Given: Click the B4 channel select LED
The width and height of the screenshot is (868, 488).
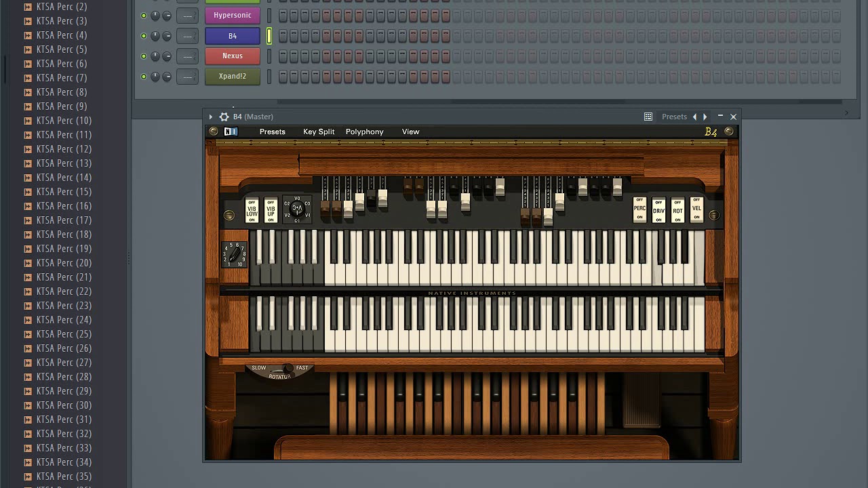Looking at the screenshot, I should pos(269,36).
